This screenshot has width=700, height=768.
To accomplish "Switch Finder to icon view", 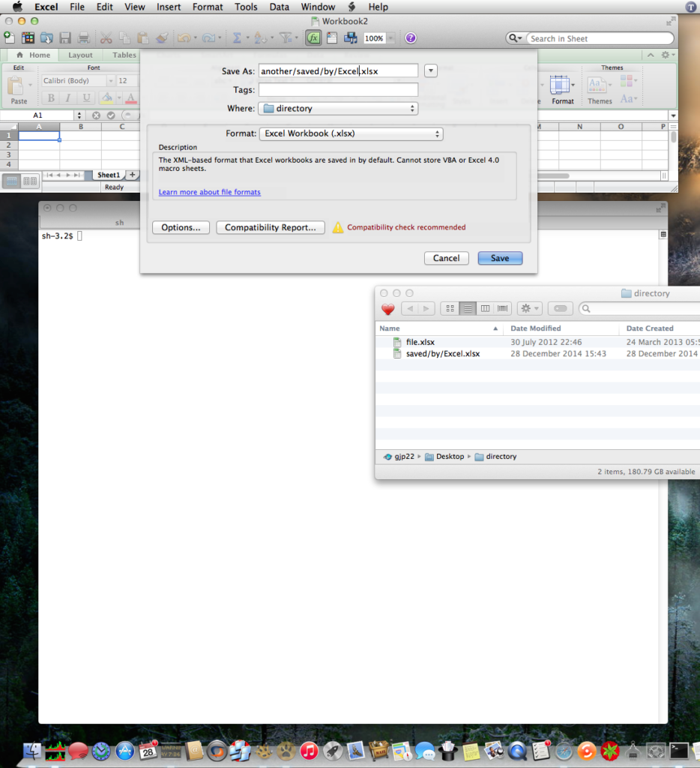I will pos(450,308).
